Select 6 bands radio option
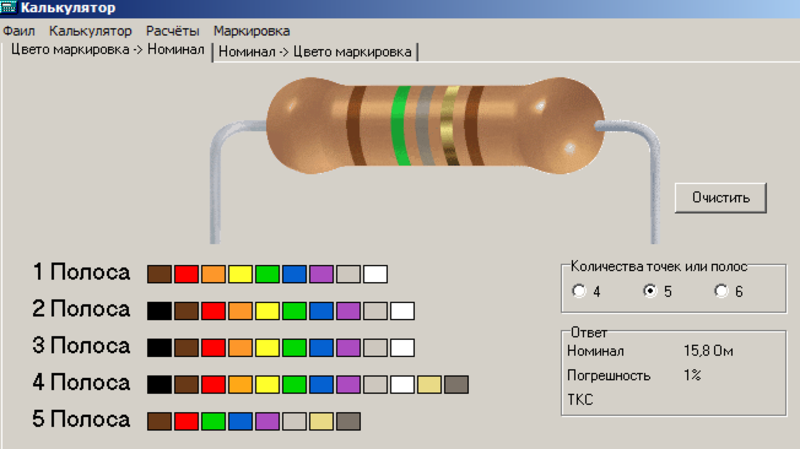This screenshot has width=800, height=449. (721, 291)
